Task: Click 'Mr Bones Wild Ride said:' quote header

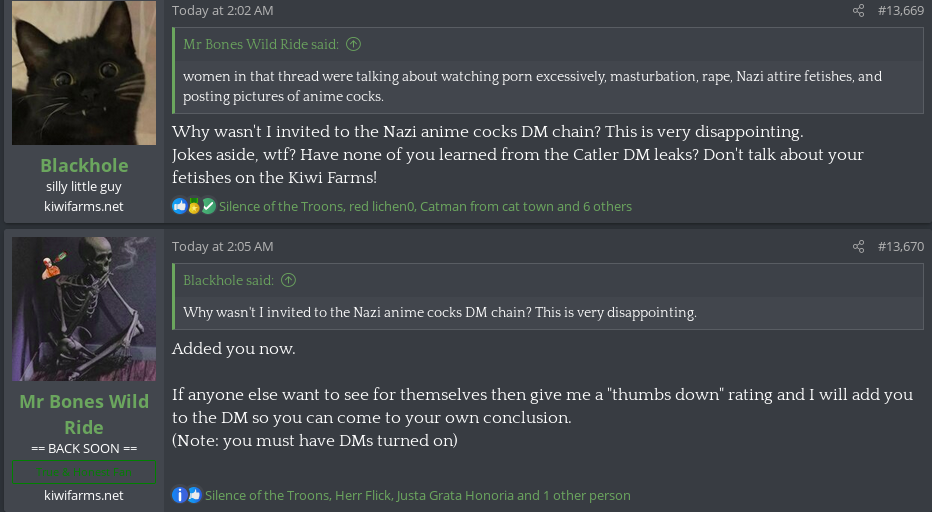Action: (261, 44)
